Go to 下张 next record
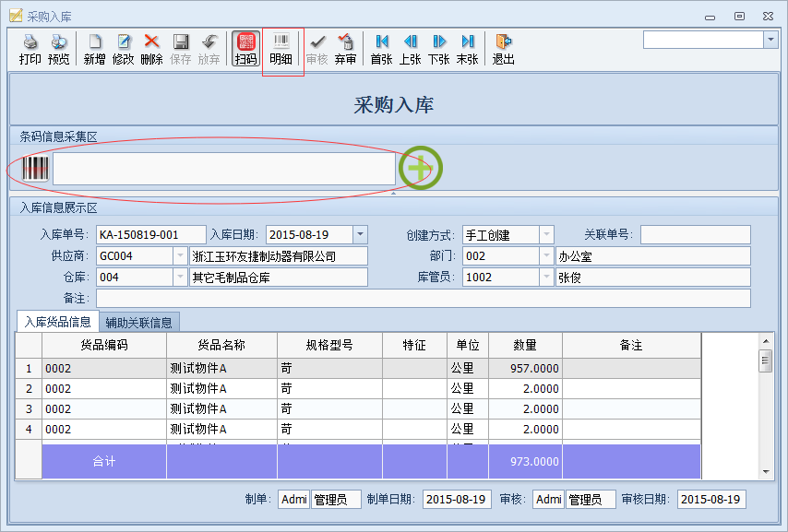 [438, 49]
